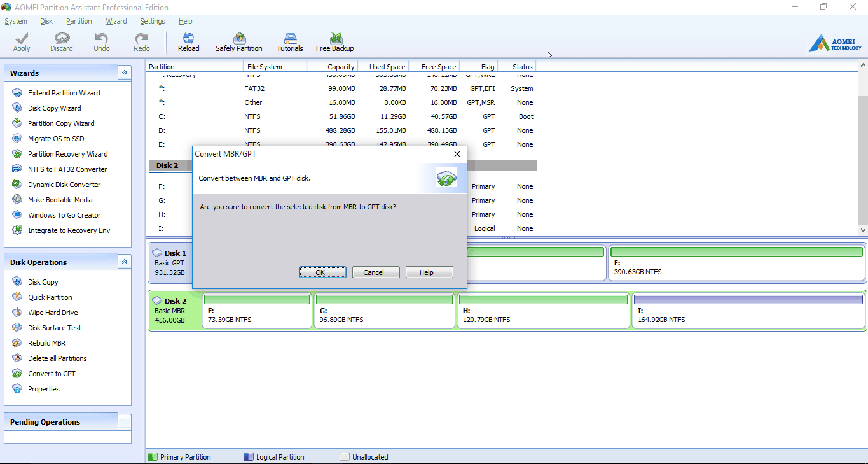Collapse the Disk Operations panel
The height and width of the screenshot is (464, 868).
pos(125,262)
